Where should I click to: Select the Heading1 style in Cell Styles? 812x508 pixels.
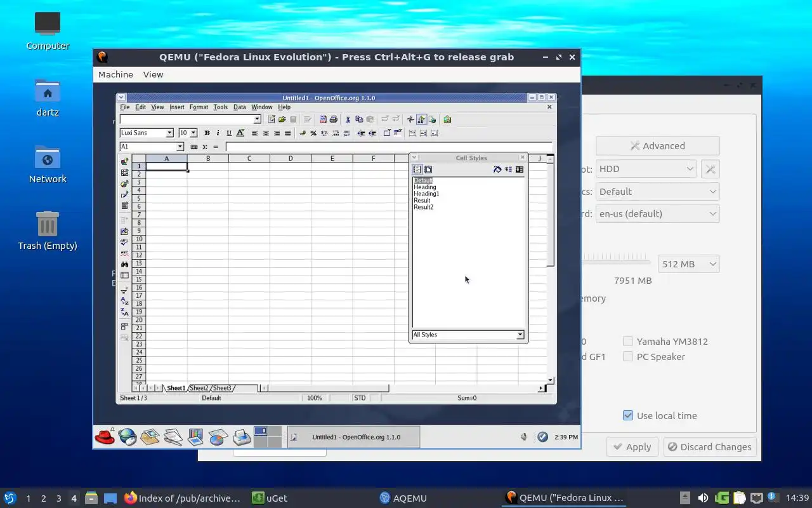point(426,194)
